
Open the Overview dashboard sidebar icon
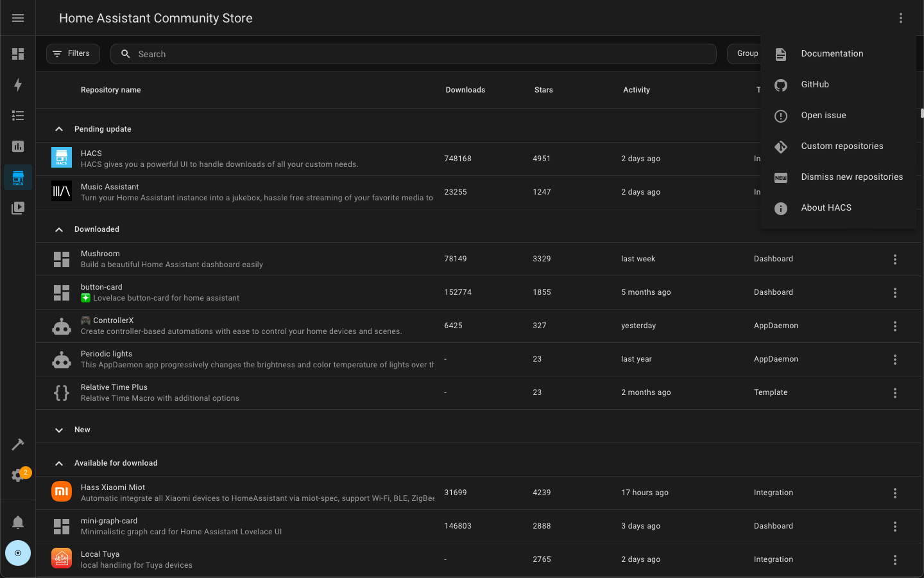coord(18,54)
